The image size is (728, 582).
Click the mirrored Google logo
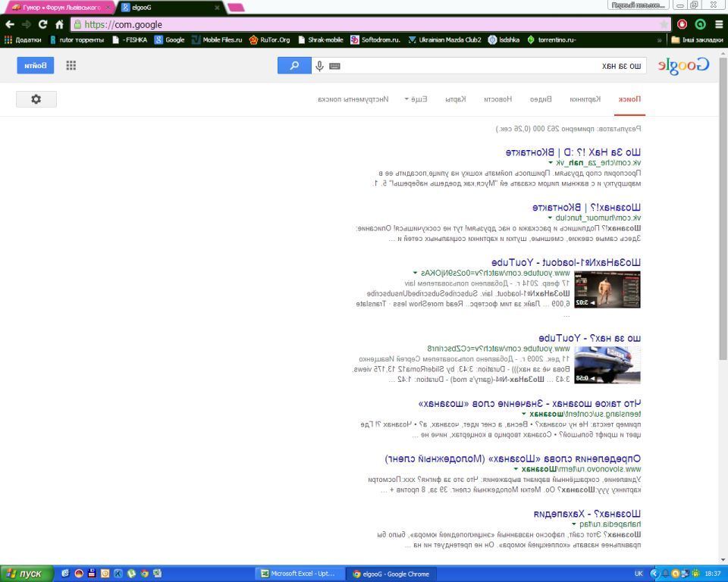tap(683, 65)
